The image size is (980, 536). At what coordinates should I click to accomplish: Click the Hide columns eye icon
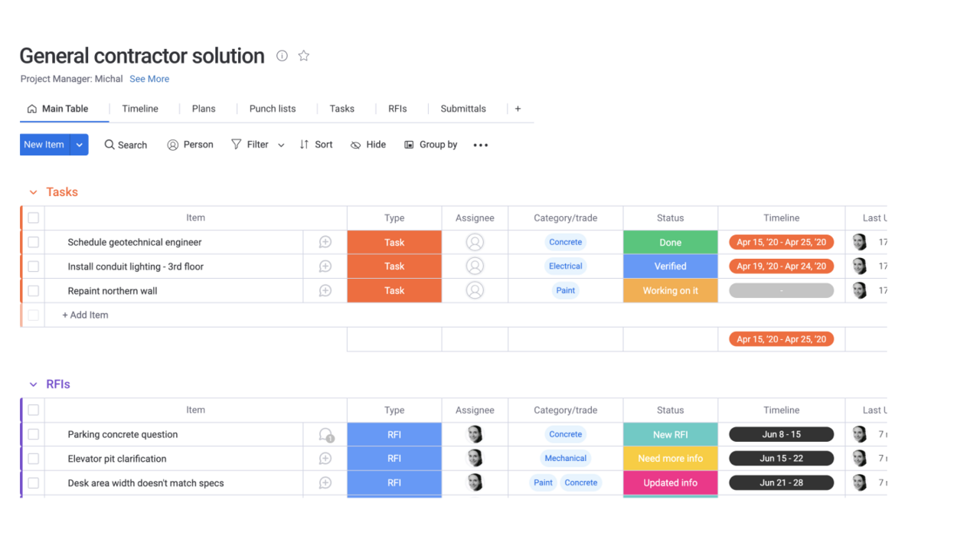[356, 145]
